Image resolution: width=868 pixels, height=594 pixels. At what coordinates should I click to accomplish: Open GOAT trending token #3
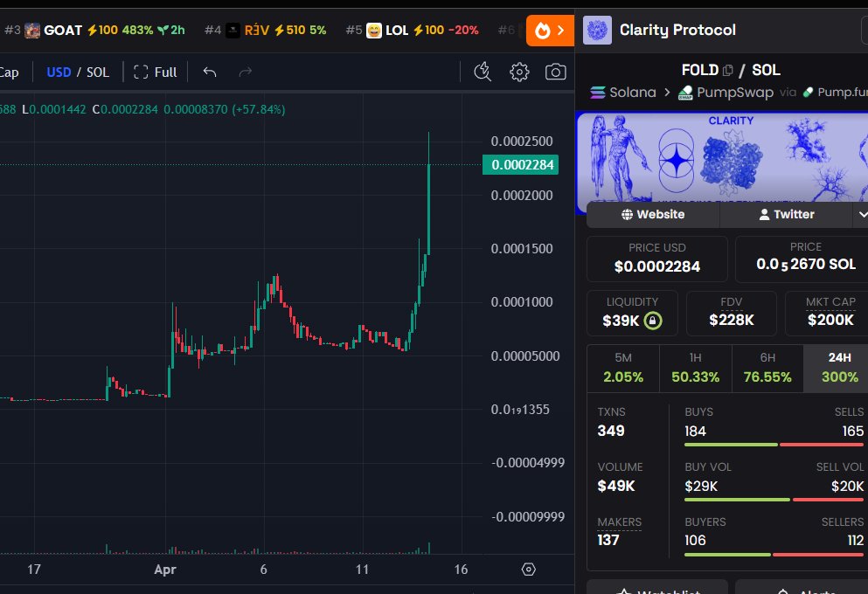tap(94, 30)
